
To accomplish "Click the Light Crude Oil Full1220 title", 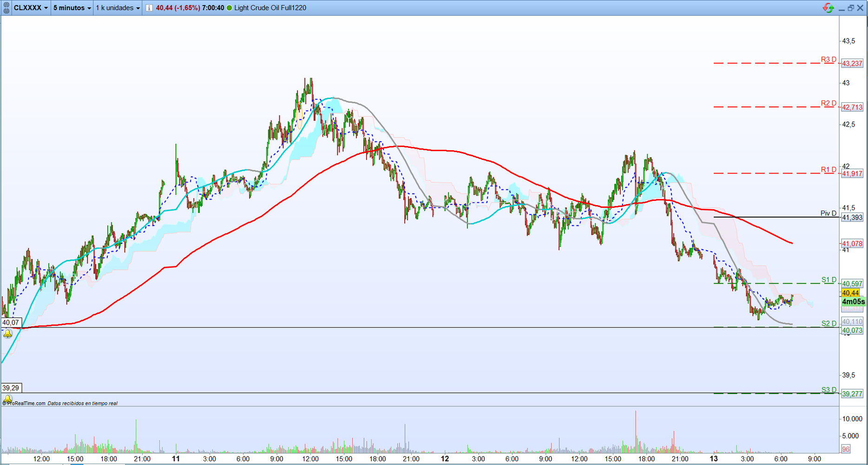I will (270, 8).
